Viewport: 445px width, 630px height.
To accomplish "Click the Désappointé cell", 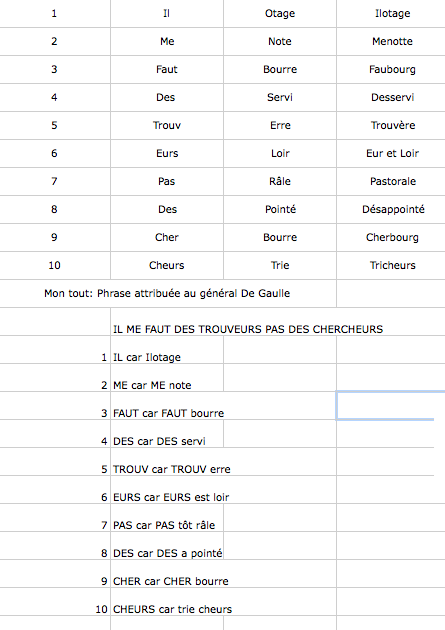I will tap(392, 209).
